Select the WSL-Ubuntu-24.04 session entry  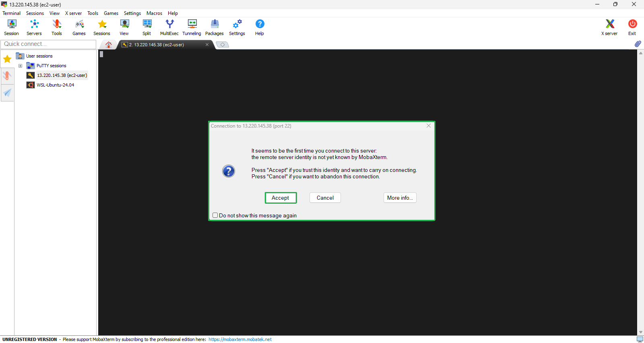pos(55,85)
